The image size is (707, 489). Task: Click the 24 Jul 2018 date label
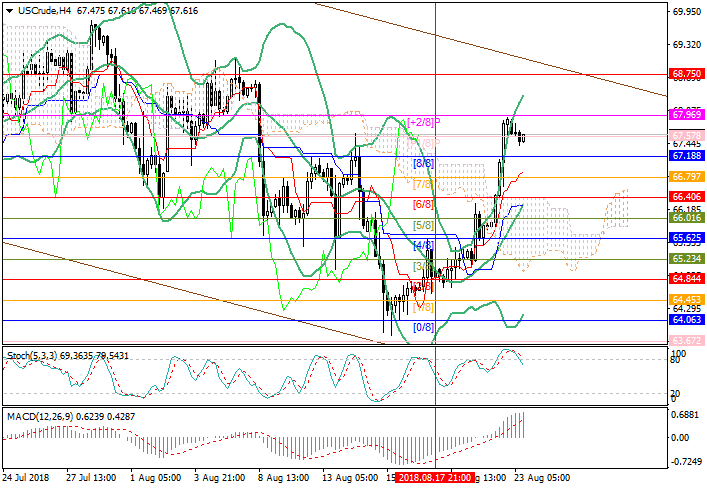(x=28, y=478)
